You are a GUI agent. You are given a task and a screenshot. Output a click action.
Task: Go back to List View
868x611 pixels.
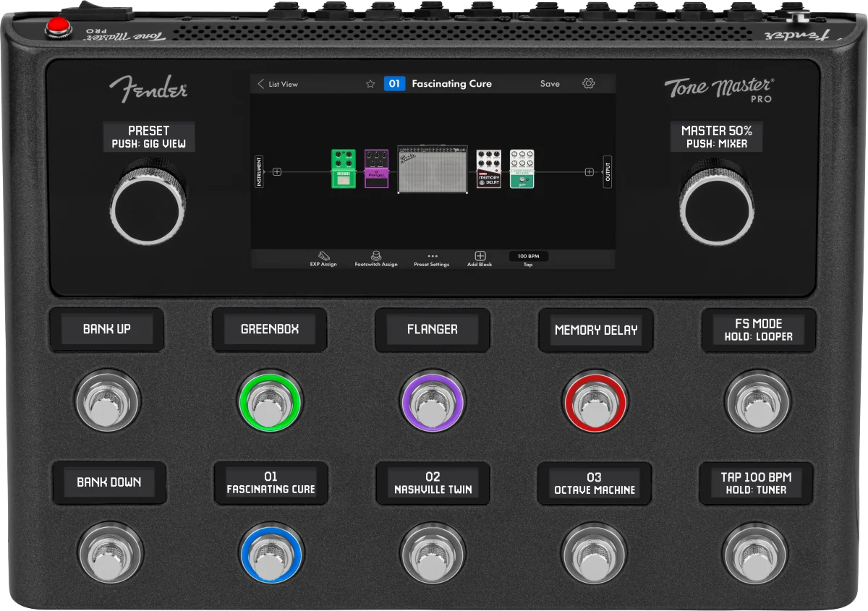[278, 84]
